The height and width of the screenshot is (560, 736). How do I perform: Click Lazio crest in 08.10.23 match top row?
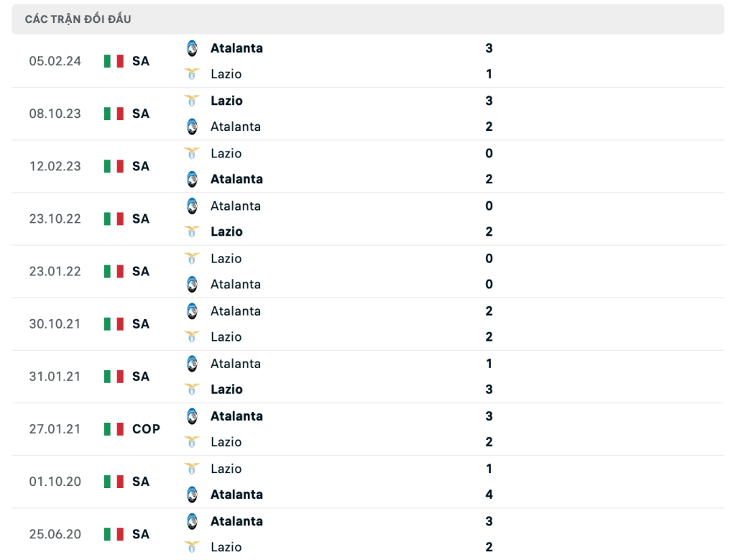192,101
